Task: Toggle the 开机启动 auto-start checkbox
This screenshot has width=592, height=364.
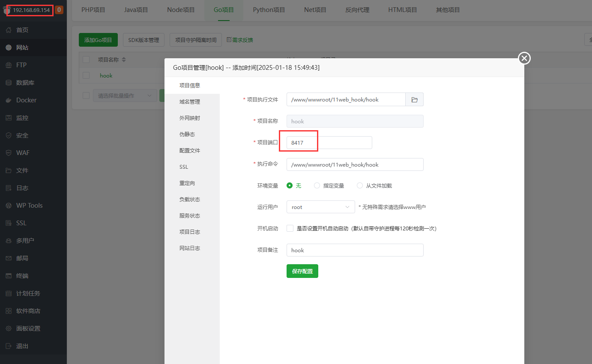Action: [x=290, y=228]
